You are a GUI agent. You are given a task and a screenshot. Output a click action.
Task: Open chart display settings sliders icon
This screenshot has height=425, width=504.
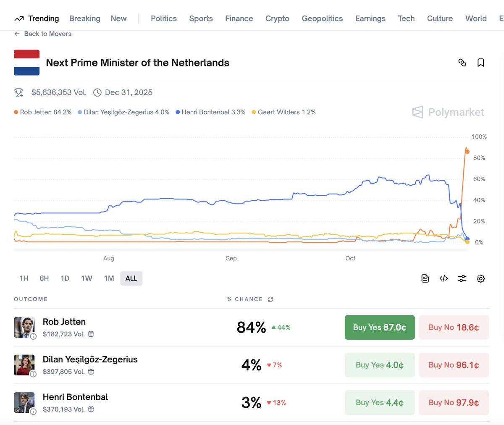(462, 278)
